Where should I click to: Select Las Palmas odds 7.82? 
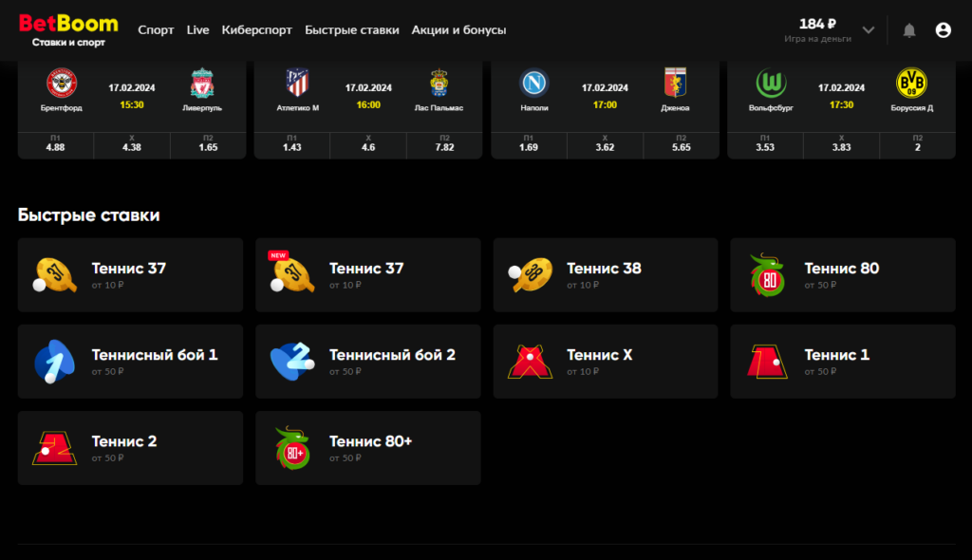(444, 145)
